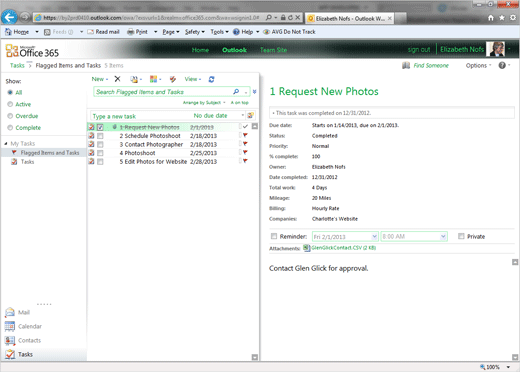520x372 pixels.
Task: Open the No due date dropdown
Action: tap(242, 115)
